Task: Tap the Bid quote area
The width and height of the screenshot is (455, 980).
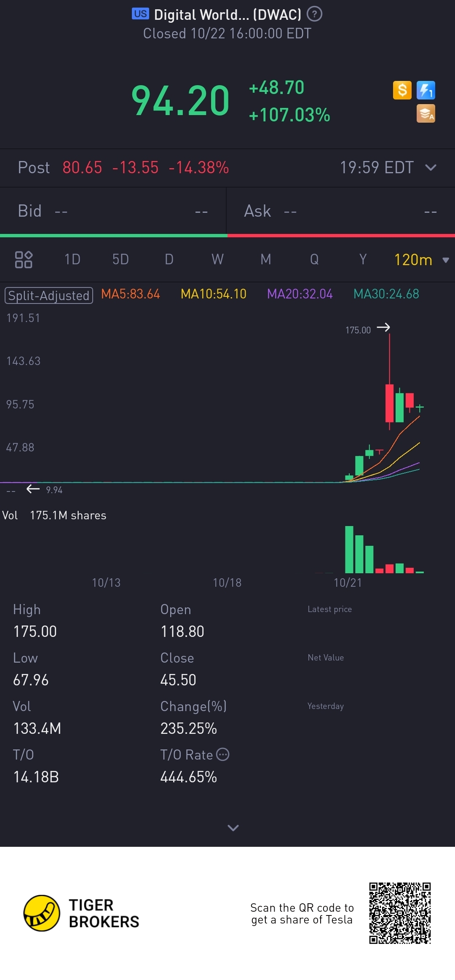Action: [x=113, y=211]
